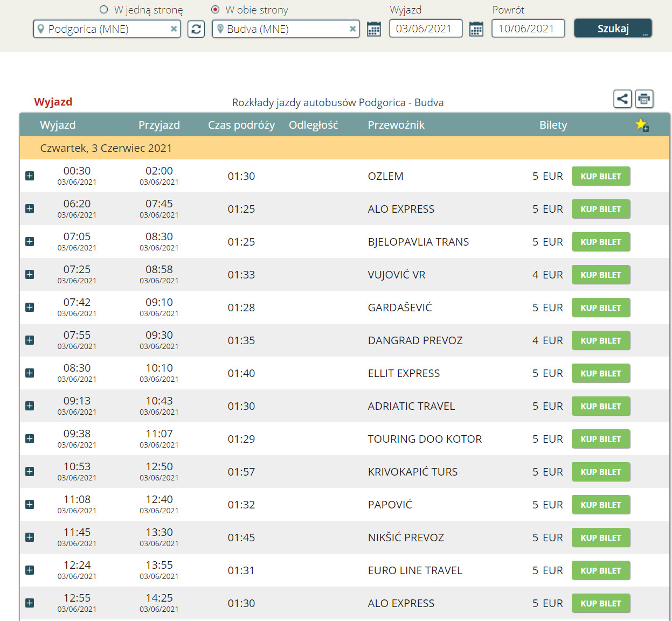
Task: Swap departure and destination stations icon
Action: click(x=196, y=29)
